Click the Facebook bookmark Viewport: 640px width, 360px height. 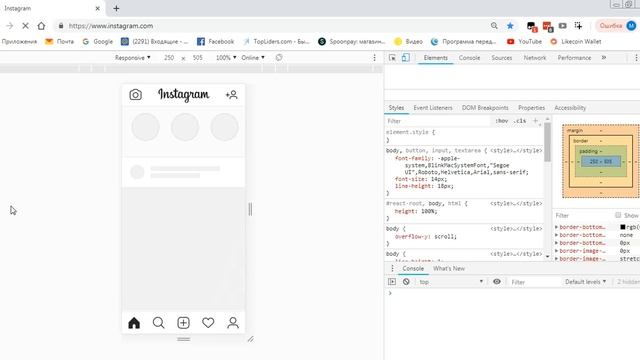pyautogui.click(x=215, y=42)
